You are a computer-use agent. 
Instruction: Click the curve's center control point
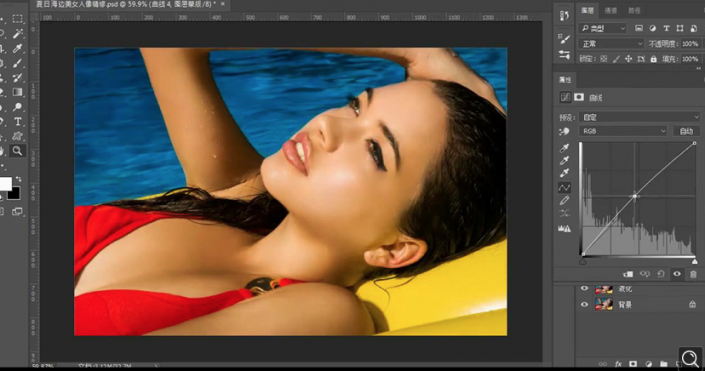pos(635,196)
